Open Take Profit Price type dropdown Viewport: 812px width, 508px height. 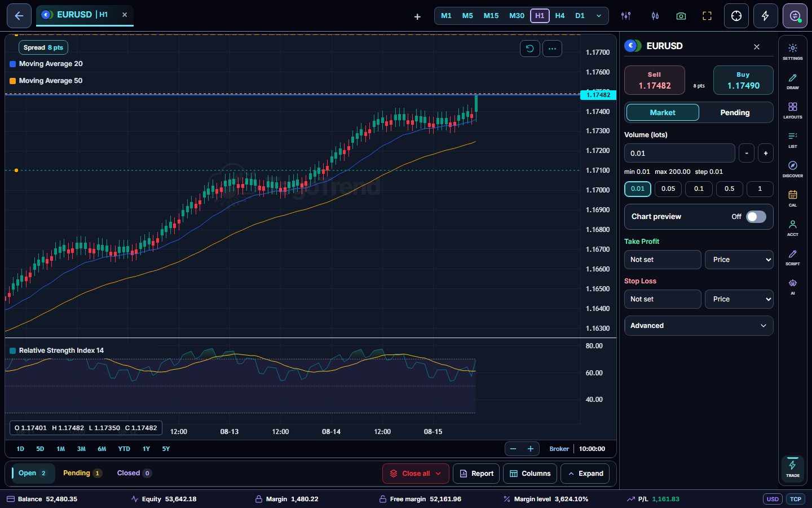point(739,260)
